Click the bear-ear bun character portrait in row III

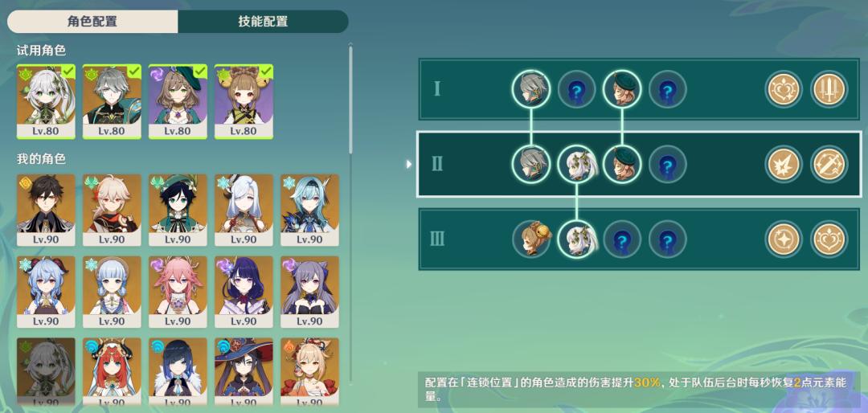pyautogui.click(x=531, y=239)
